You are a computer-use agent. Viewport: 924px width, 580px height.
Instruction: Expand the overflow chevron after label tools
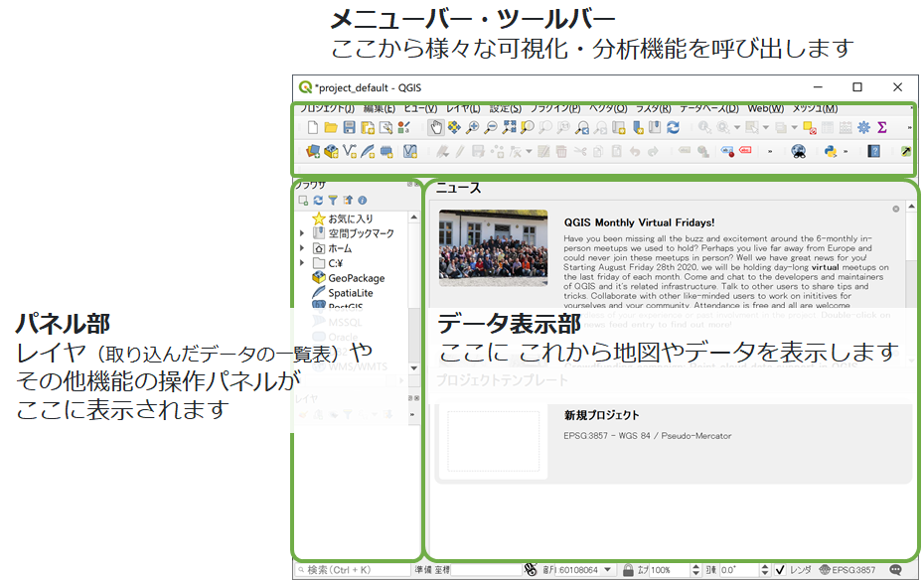770,151
